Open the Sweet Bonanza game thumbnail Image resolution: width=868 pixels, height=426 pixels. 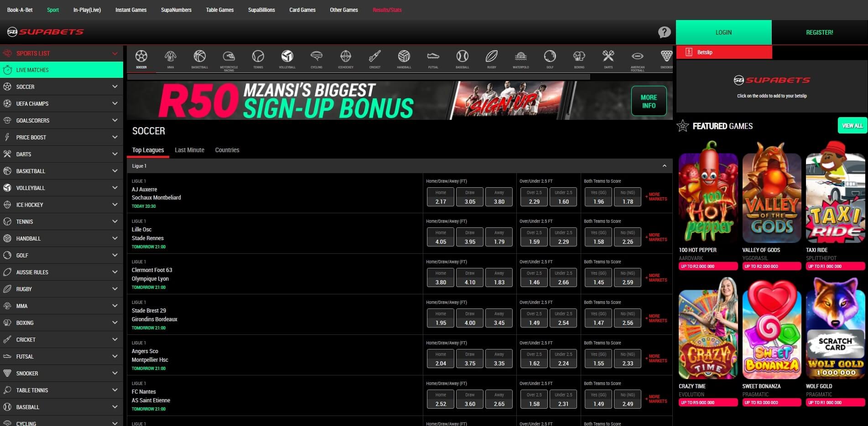[771, 329]
